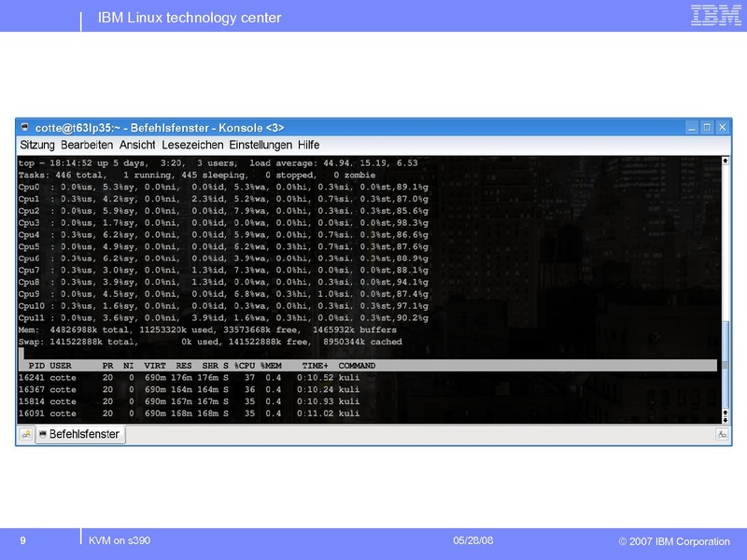Select the Befehlsfenster tab

coord(80,434)
